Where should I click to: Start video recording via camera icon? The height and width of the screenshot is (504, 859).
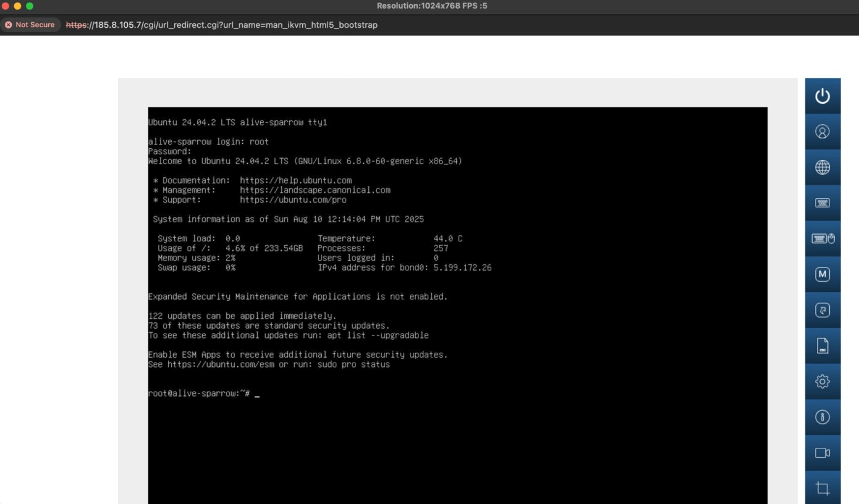tap(823, 453)
